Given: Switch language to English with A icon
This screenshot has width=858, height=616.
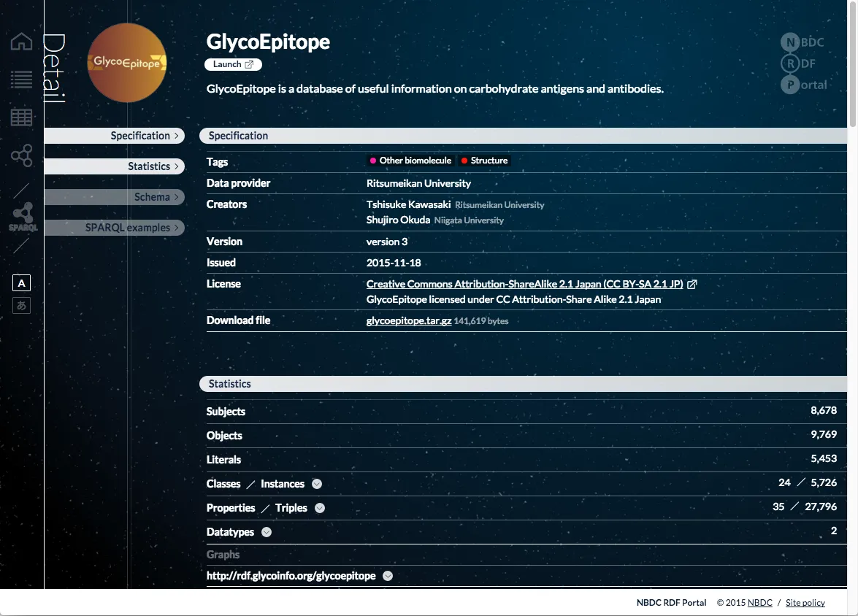Looking at the screenshot, I should [x=21, y=283].
